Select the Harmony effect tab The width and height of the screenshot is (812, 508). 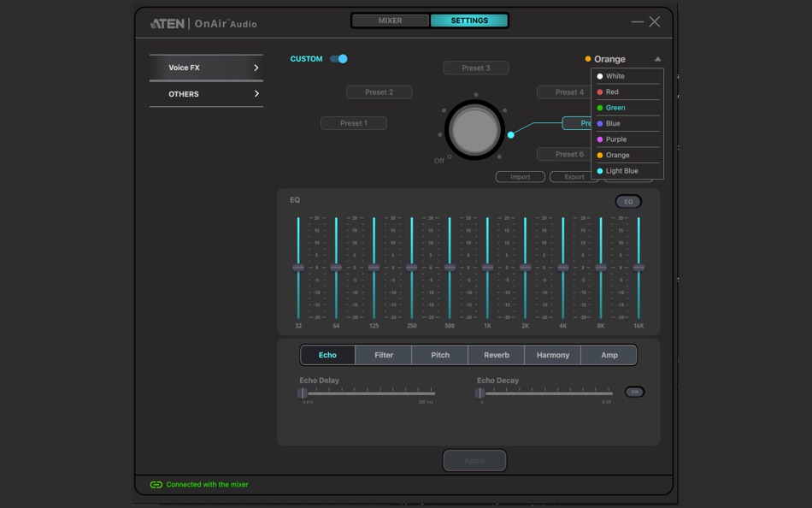point(553,355)
